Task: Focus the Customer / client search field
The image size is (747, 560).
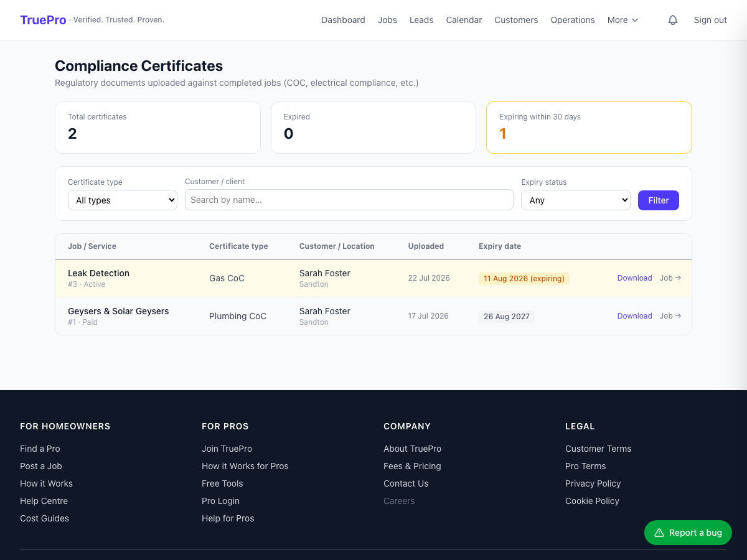Action: (349, 200)
